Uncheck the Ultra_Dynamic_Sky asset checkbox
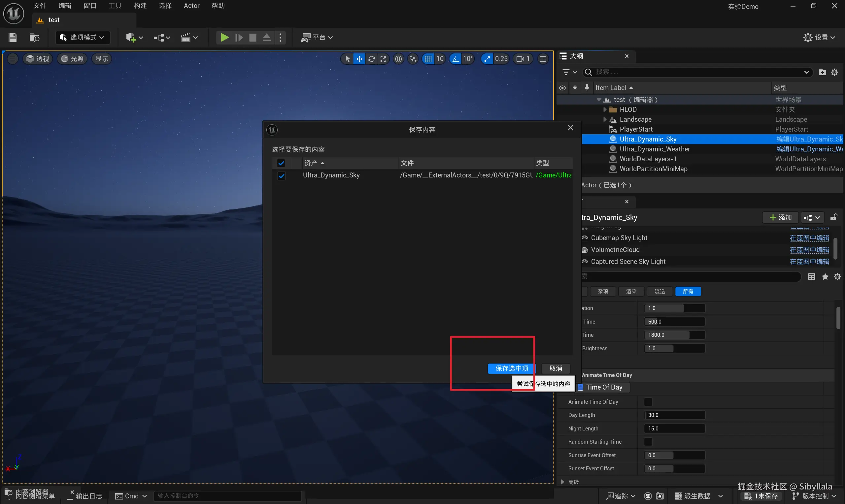 coord(281,175)
